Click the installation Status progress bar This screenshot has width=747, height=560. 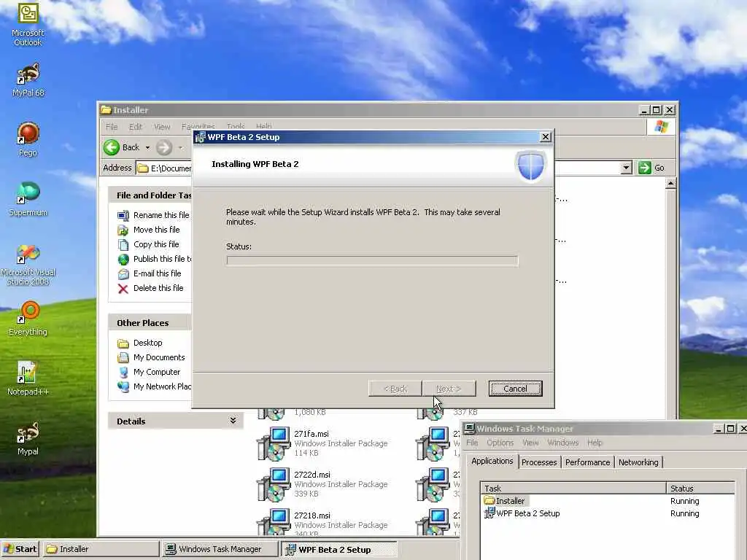(372, 260)
